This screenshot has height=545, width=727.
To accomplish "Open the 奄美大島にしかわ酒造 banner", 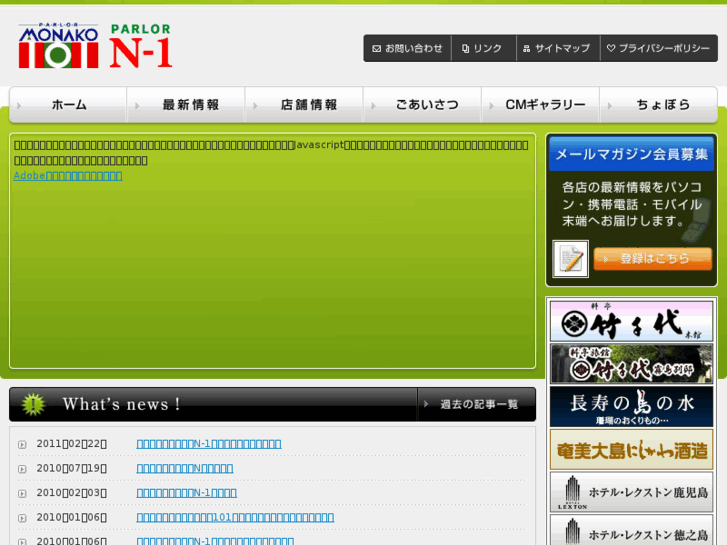I will 631,449.
